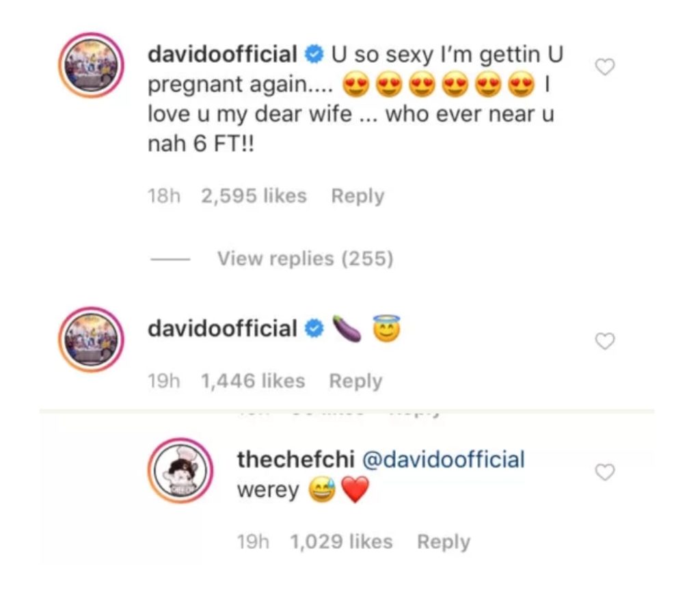Like the eggplant emoji comment heart
The image size is (700, 609).
pos(605,342)
